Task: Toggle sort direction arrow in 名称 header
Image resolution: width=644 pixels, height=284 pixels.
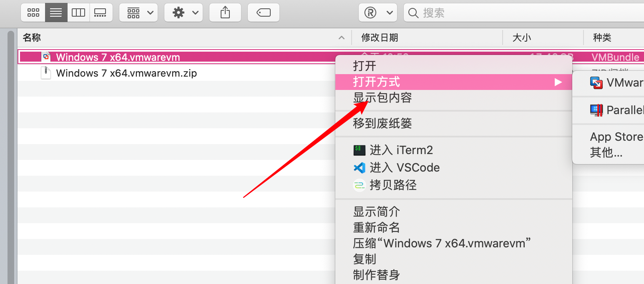Action: (x=342, y=38)
